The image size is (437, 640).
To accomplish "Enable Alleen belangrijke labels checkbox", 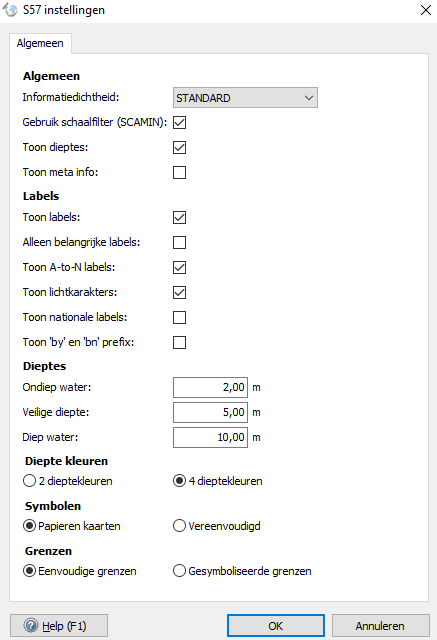I will [x=180, y=242].
